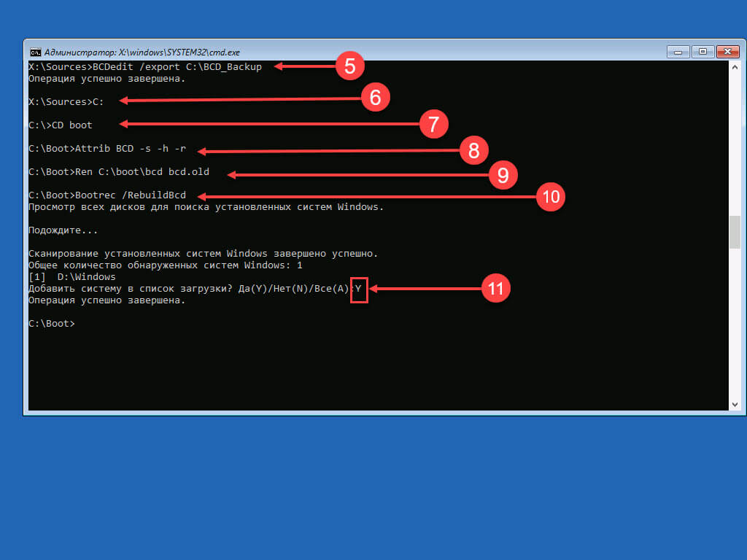Click the scrollbar up arrow
The image size is (747, 560).
(735, 67)
